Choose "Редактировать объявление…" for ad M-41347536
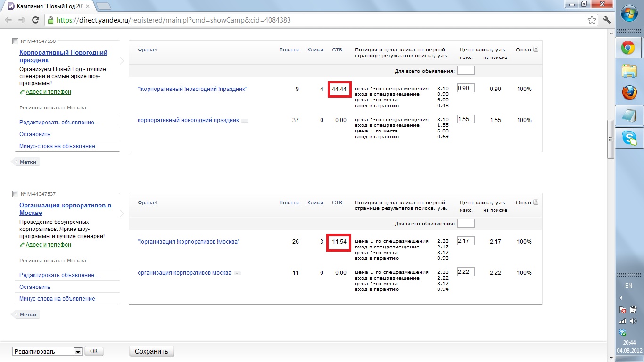The height and width of the screenshot is (362, 644). coord(59,123)
